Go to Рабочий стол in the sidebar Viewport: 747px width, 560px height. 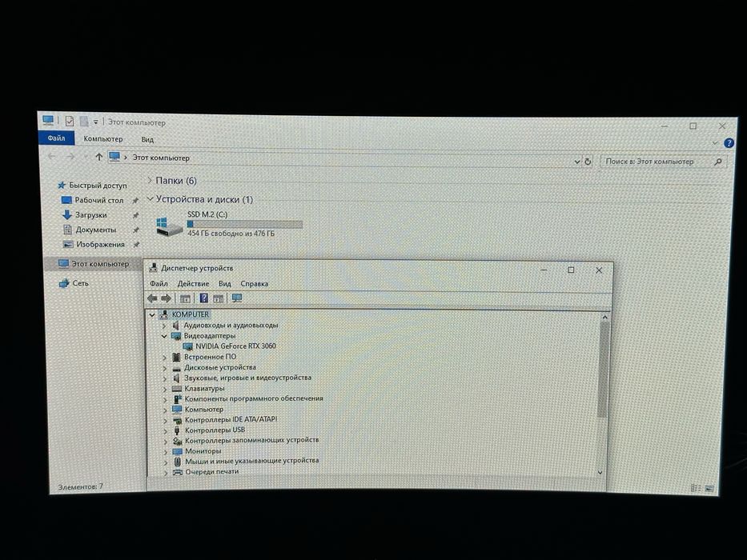99,201
